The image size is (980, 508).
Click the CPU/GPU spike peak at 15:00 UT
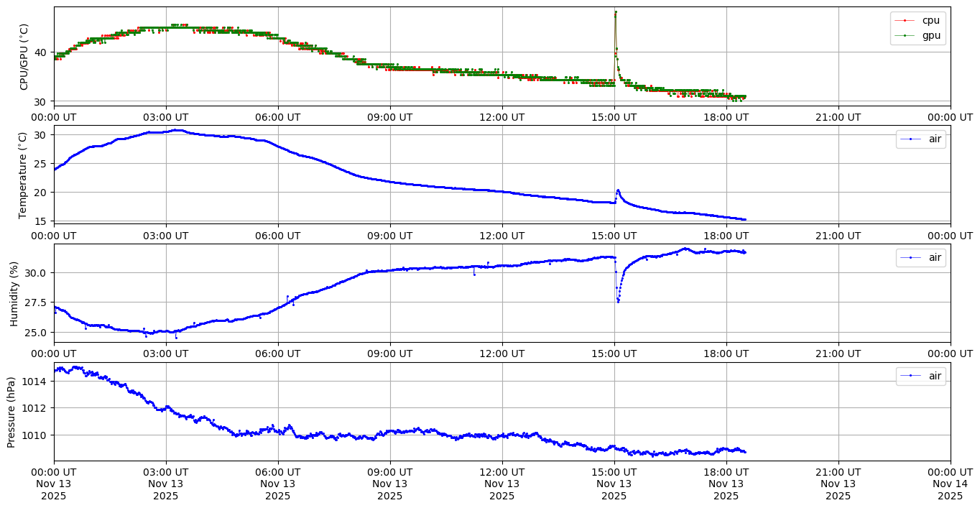click(x=616, y=11)
